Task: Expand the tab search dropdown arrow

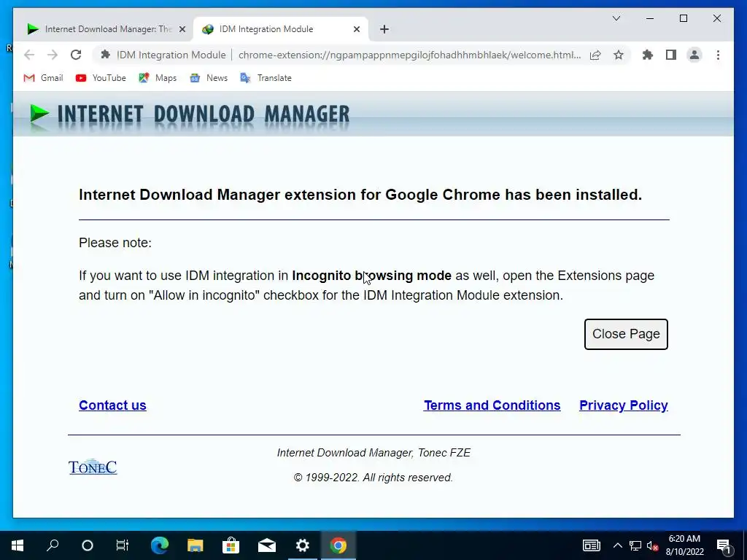Action: click(616, 18)
